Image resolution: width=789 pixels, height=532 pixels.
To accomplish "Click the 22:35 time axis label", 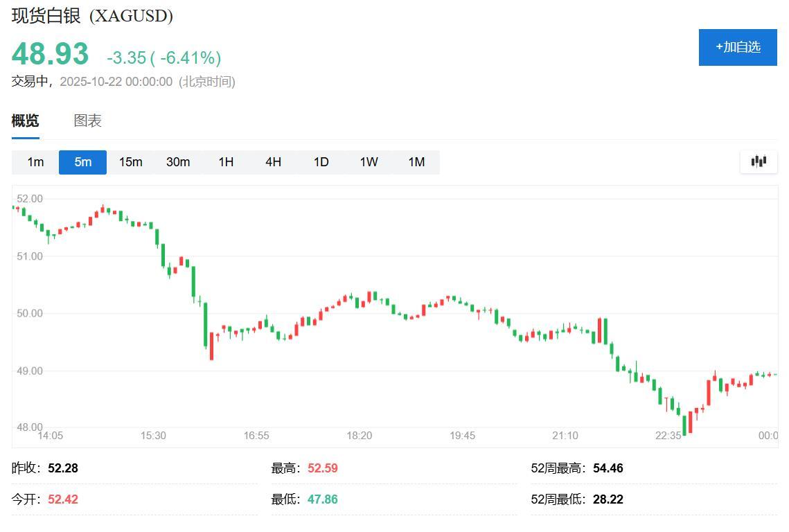I will 668,436.
